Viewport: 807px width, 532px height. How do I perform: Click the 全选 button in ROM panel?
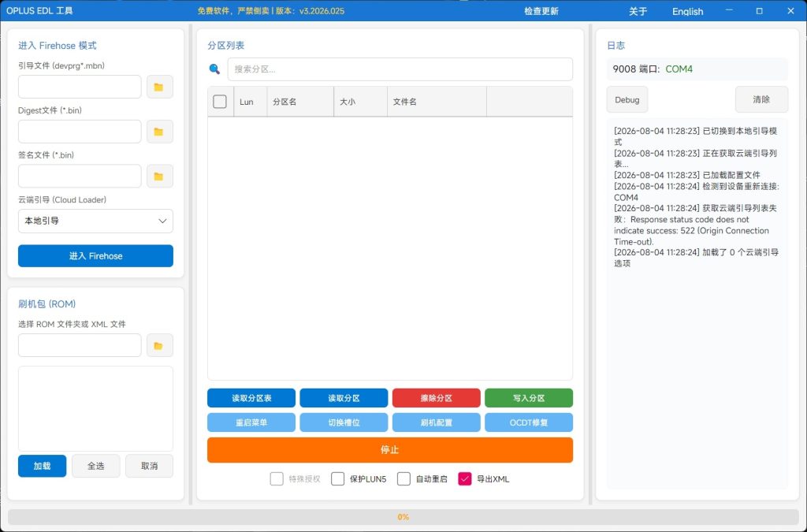click(95, 466)
